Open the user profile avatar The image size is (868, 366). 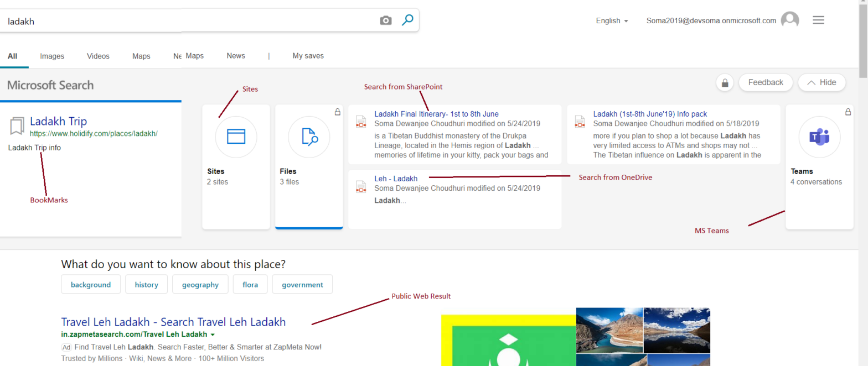click(x=790, y=20)
